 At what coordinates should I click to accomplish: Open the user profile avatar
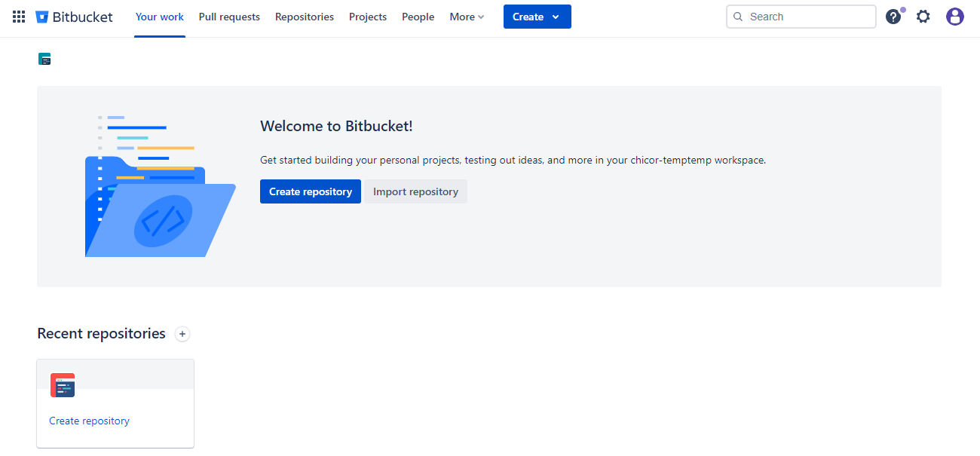pyautogui.click(x=955, y=17)
